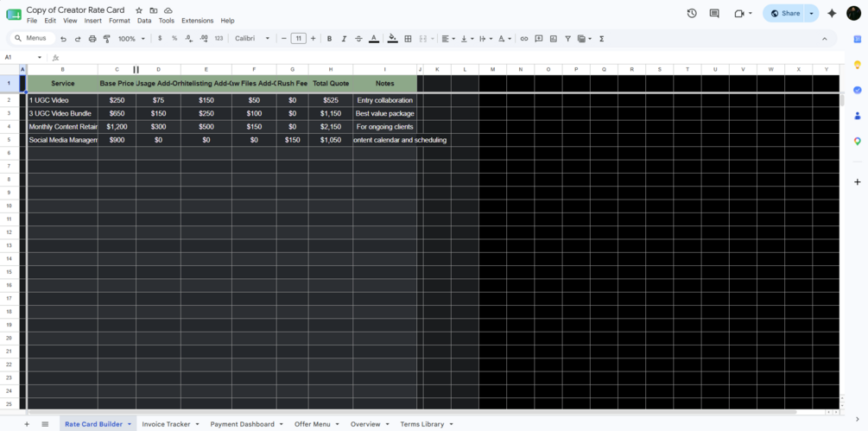
Task: Format as currency with the dollar icon
Action: (x=160, y=38)
